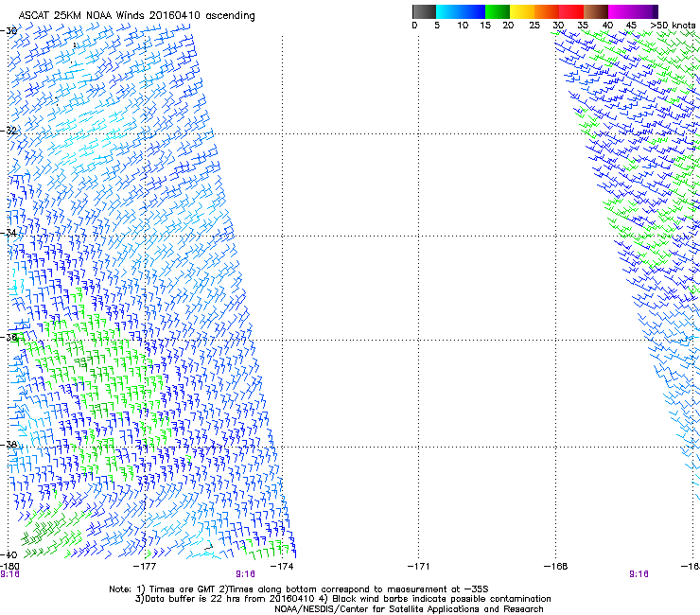Click the '25' label on the color scale
This screenshot has width=700, height=615.
coord(534,26)
